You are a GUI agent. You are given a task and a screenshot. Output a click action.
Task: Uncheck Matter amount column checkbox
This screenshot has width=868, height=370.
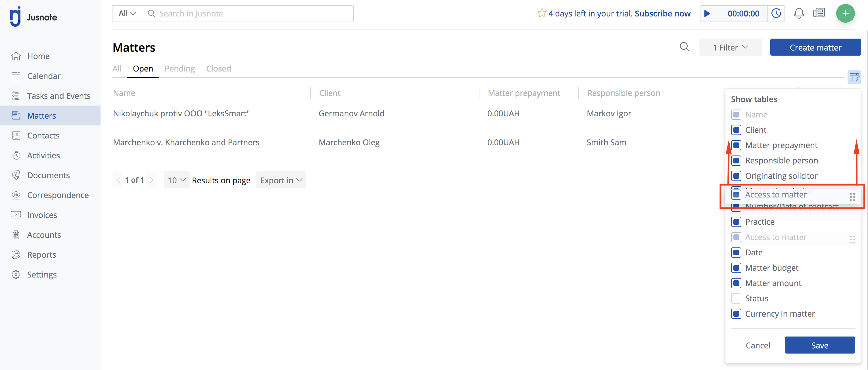pos(736,283)
